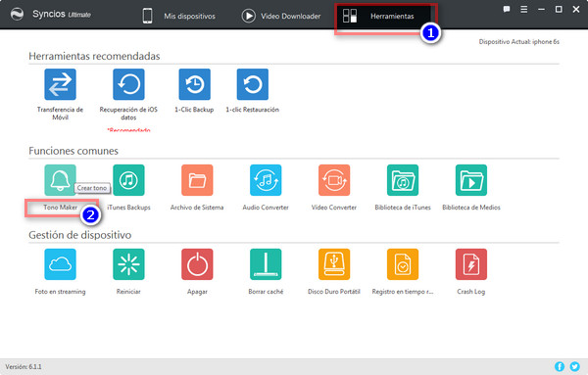Screen dimensions: 588x375
Task: Open the hamburger menu in title bar
Action: coord(524,9)
